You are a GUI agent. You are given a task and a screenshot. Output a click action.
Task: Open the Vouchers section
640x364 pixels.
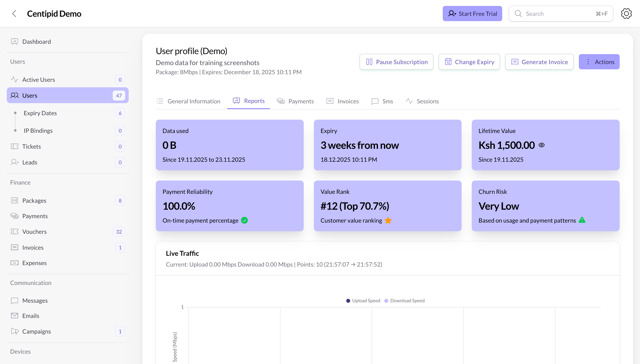(34, 231)
